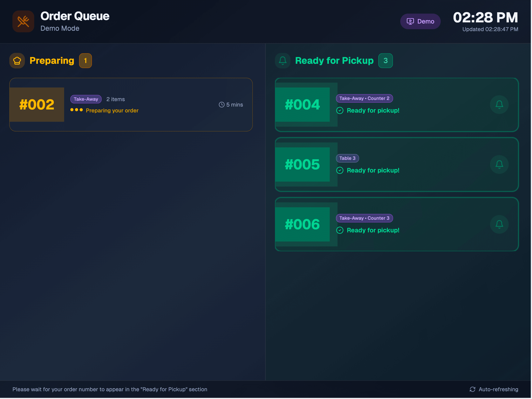532x399 pixels.
Task: Click the Preparing count badge
Action: coord(85,61)
